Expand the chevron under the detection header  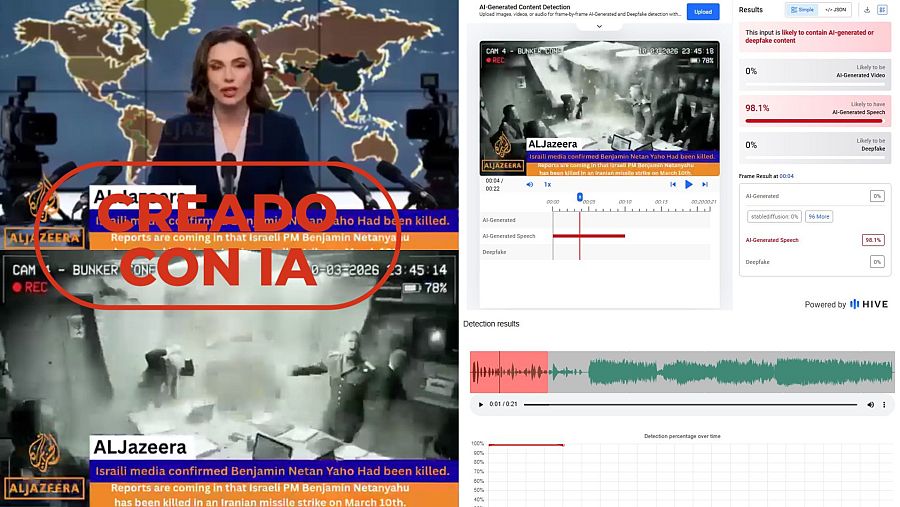tap(599, 27)
